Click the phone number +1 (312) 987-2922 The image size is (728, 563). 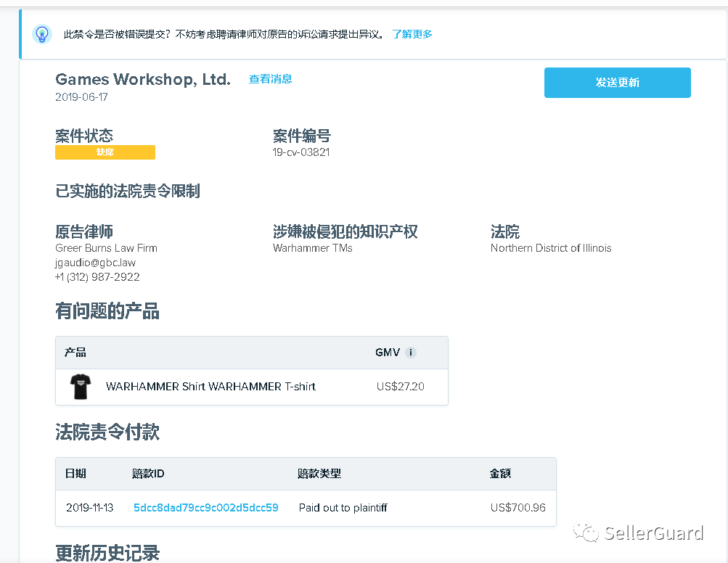tap(95, 276)
